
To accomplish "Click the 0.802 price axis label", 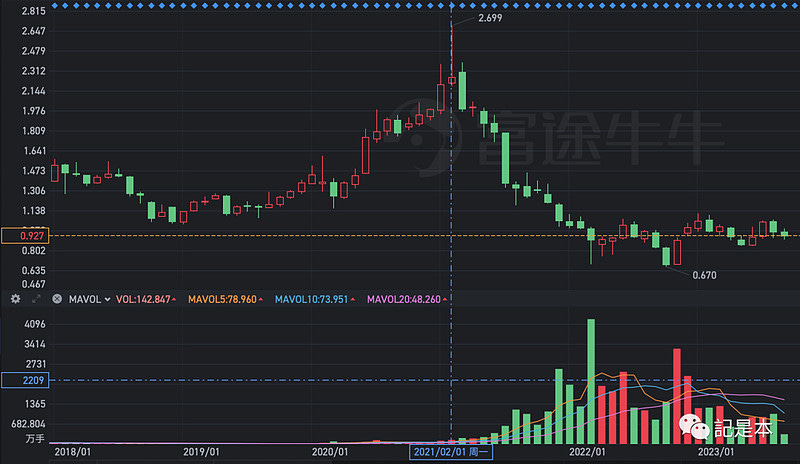I will pyautogui.click(x=34, y=251).
